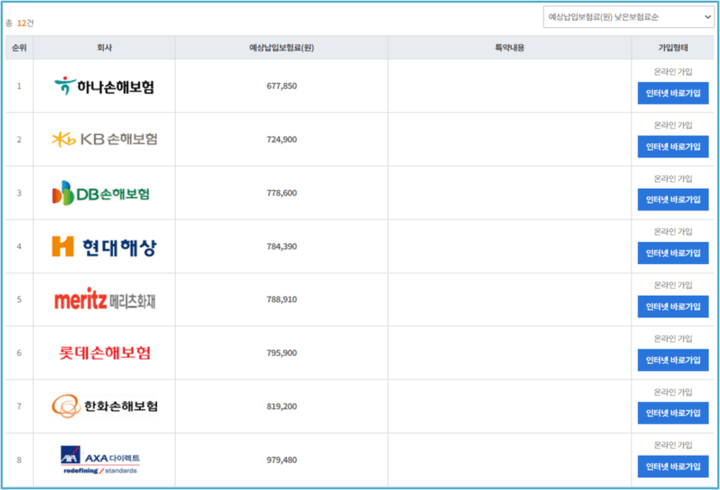Click the 예상납입보험료(원) column header
This screenshot has height=490, width=720.
tap(281, 48)
